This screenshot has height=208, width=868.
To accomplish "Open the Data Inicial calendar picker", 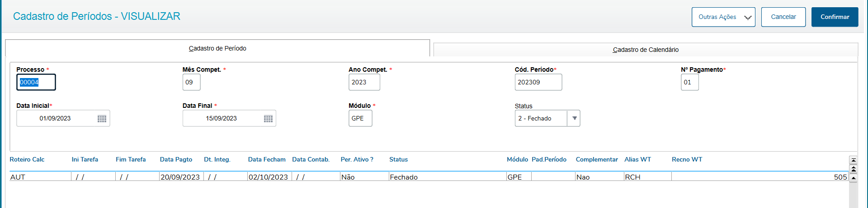I will tap(102, 119).
